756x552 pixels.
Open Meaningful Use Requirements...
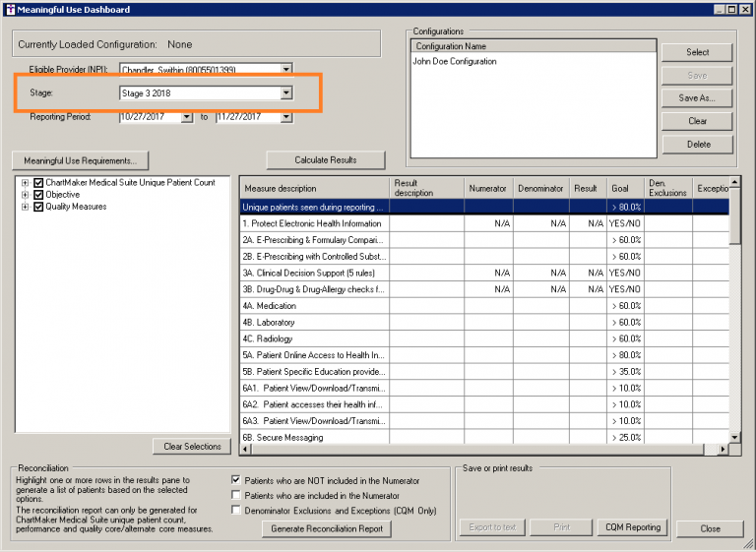[81, 161]
